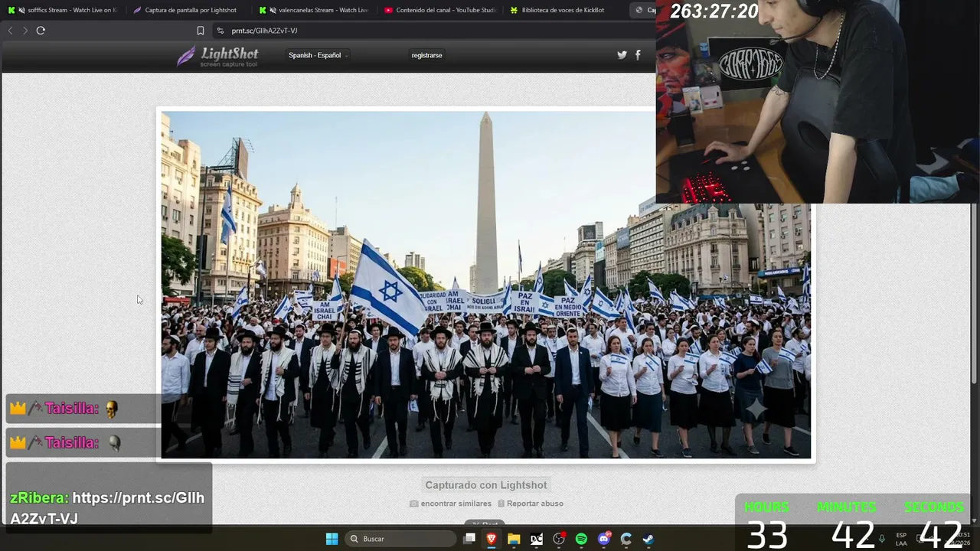Go forward with the browser forward arrow
This screenshot has height=551, width=980.
point(25,31)
